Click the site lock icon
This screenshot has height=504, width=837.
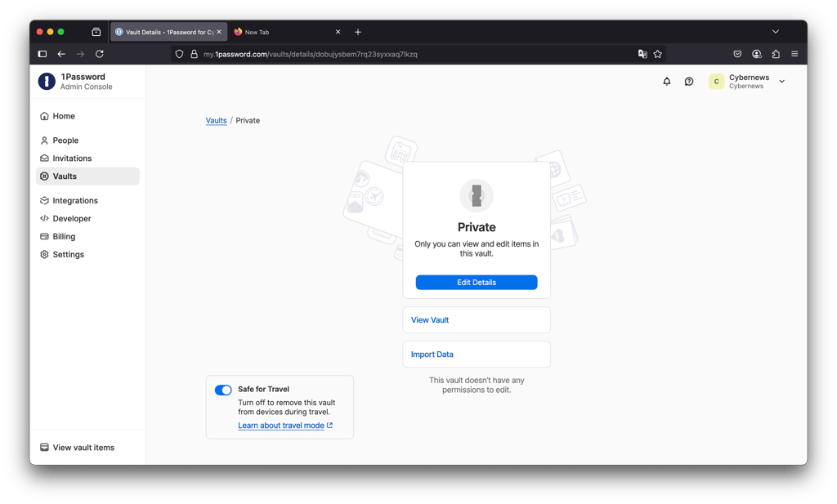coord(194,54)
